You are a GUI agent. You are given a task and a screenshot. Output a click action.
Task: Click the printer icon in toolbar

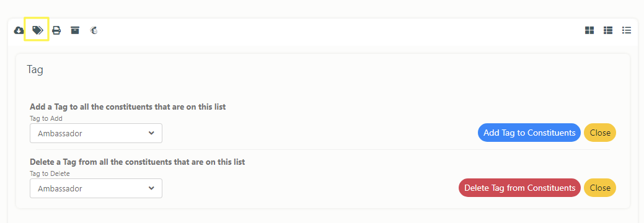[x=56, y=30]
